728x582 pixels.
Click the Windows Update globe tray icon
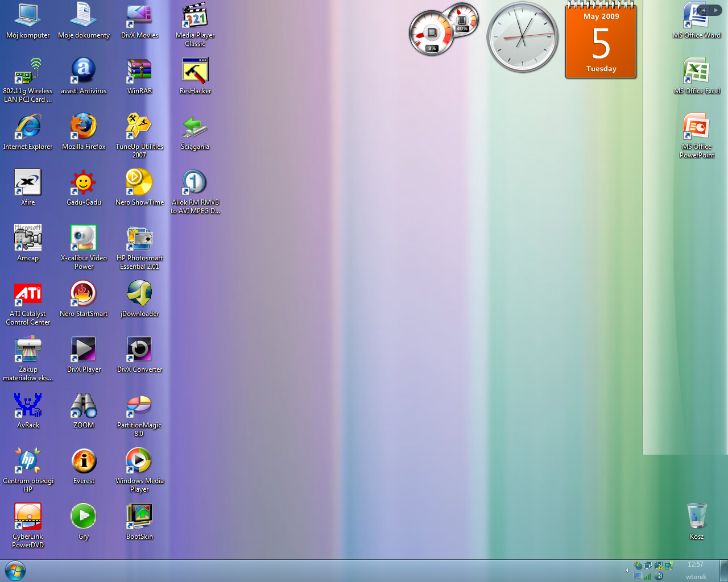click(x=638, y=566)
